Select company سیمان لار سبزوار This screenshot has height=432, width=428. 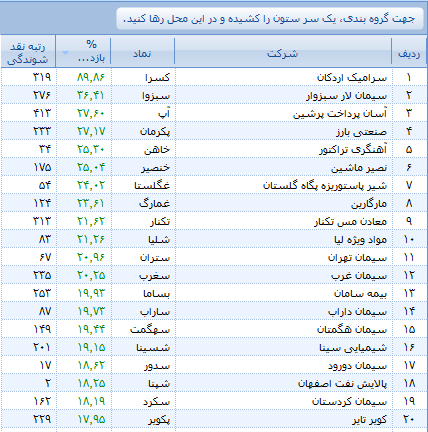pos(347,96)
